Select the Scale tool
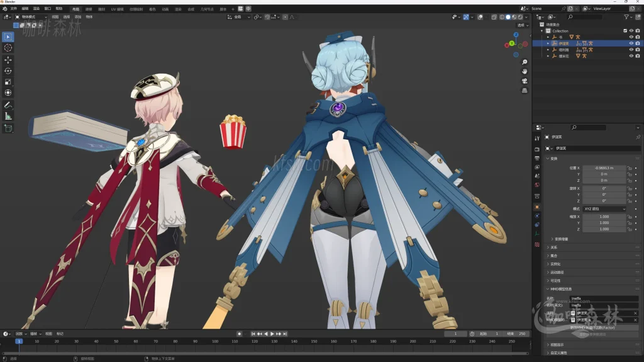This screenshot has height=362, width=644. point(8,82)
